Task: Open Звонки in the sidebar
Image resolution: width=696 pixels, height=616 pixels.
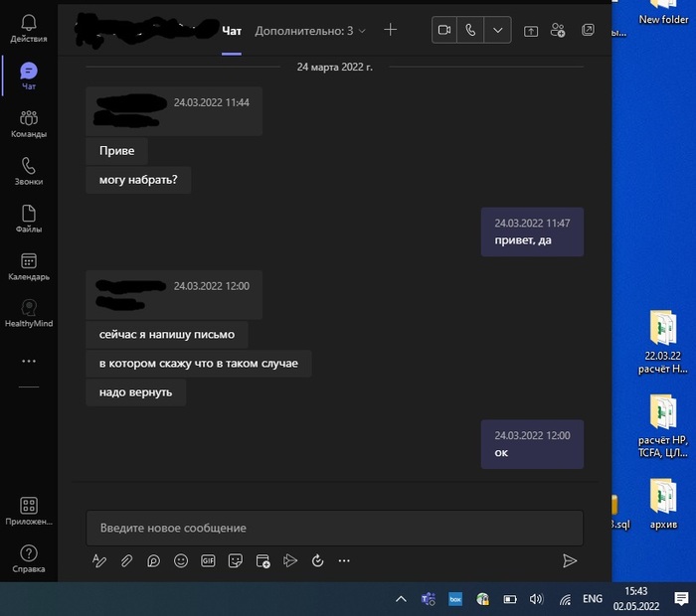Action: (29, 171)
